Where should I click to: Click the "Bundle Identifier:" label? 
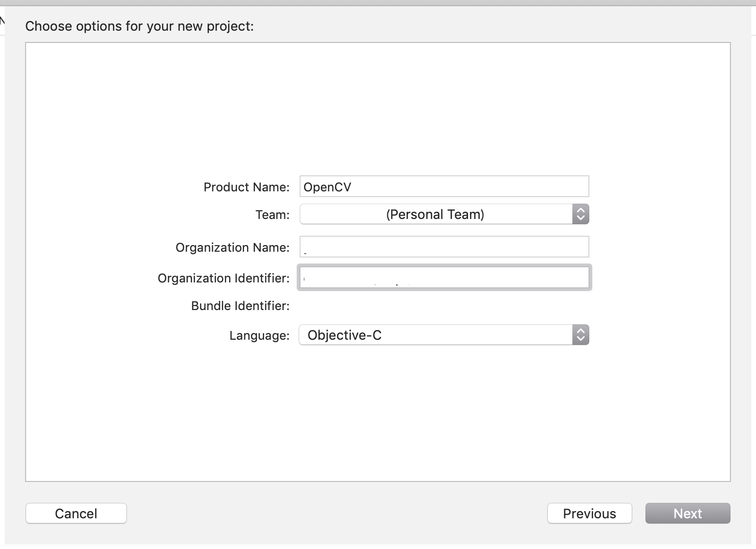pyautogui.click(x=240, y=306)
